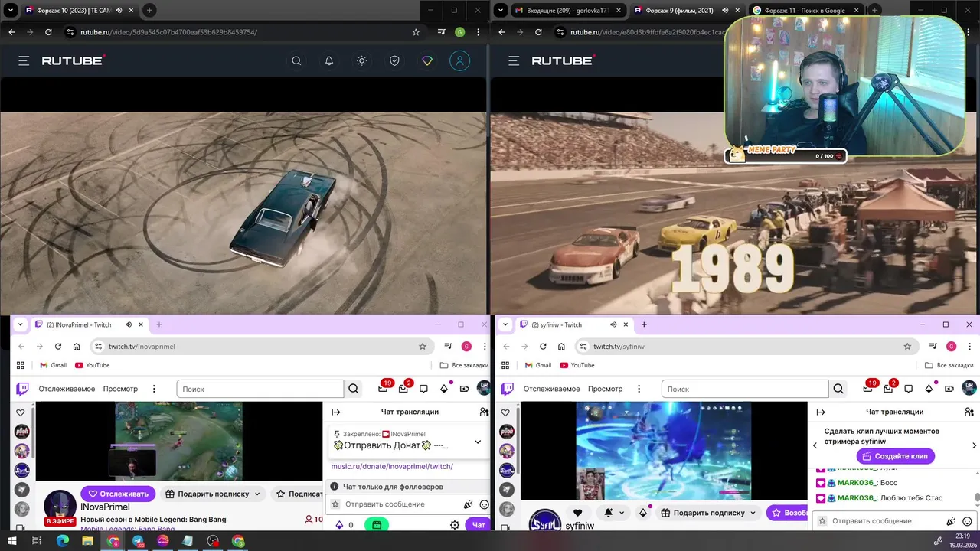This screenshot has height=551, width=980.
Task: Toggle heart unfollow button on syfiniw channel
Action: (578, 513)
